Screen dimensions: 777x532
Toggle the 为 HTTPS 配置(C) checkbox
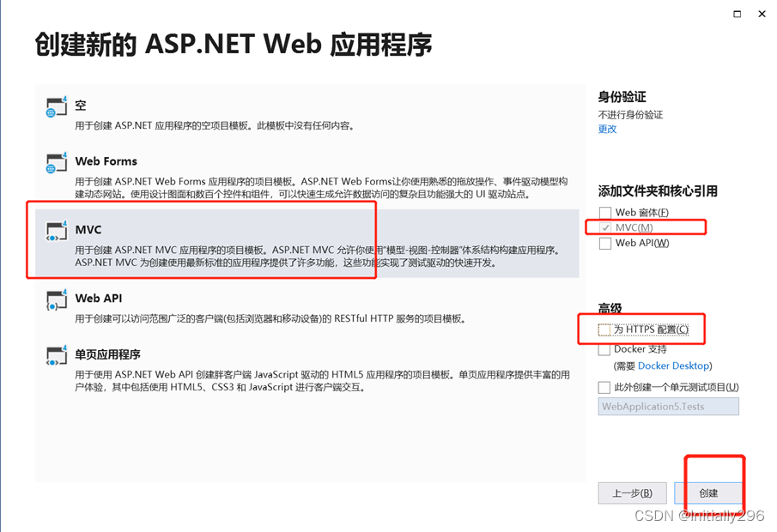pyautogui.click(x=604, y=329)
